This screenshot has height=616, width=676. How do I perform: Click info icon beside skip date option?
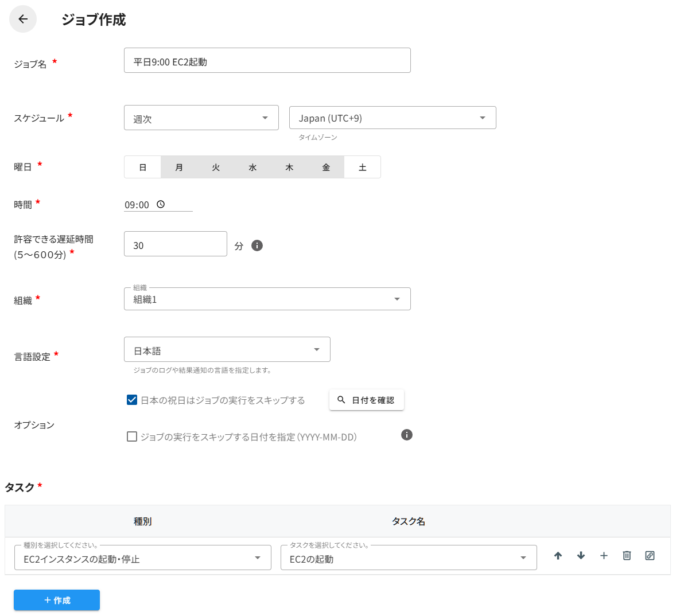[407, 435]
